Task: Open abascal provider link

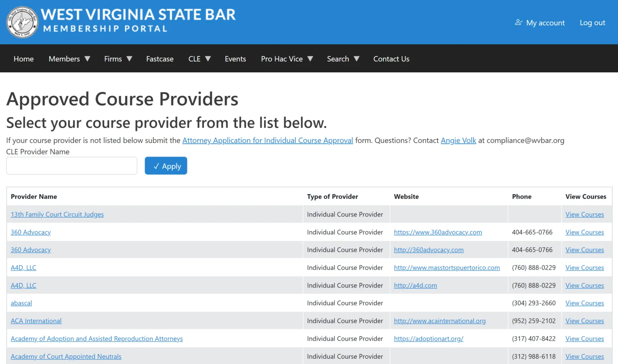Action: [21, 303]
